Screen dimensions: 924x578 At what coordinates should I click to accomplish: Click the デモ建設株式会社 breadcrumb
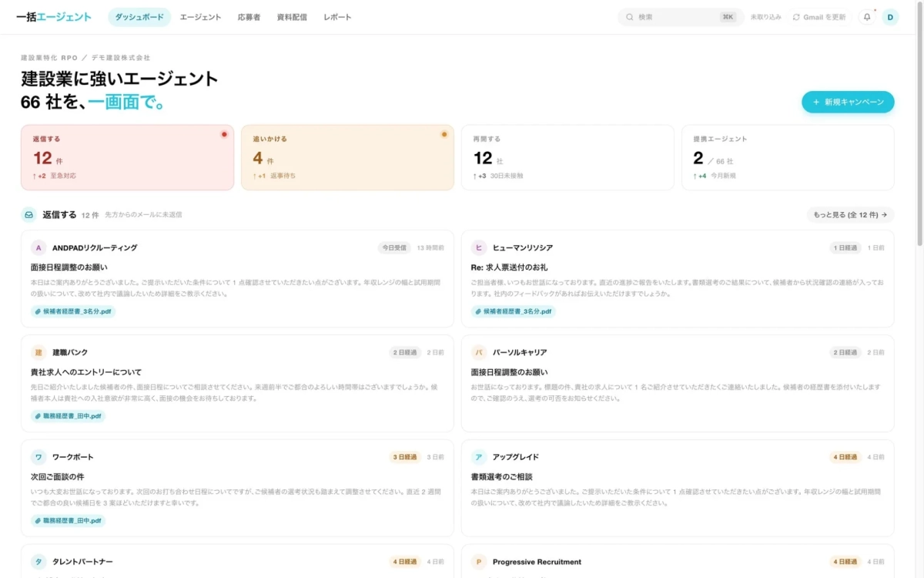coord(121,58)
